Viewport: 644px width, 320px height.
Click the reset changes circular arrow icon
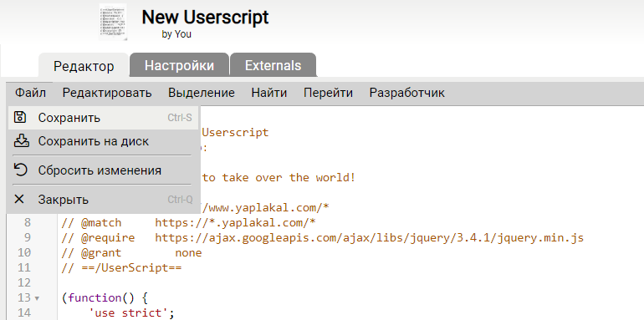click(x=20, y=170)
